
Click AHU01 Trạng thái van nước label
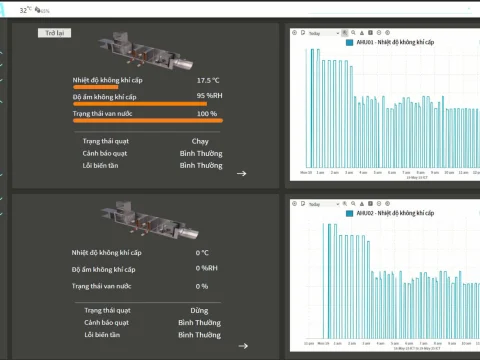(102, 114)
